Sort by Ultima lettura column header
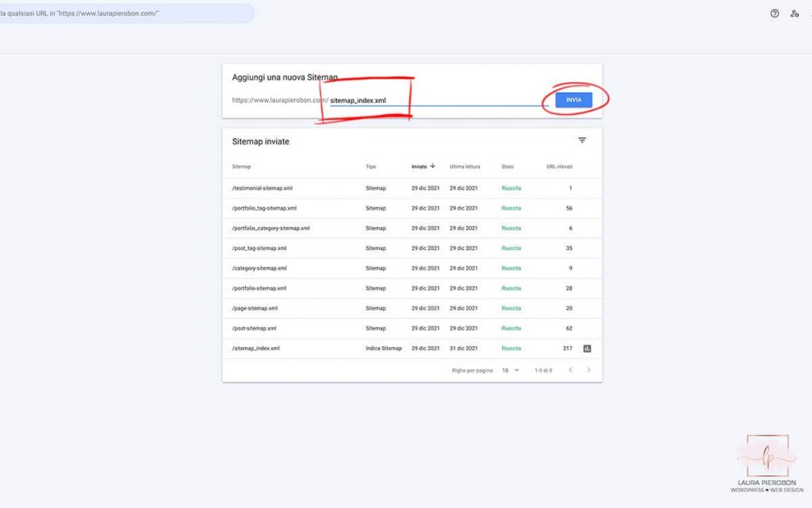Screen dimensions: 812x508 click(x=466, y=167)
